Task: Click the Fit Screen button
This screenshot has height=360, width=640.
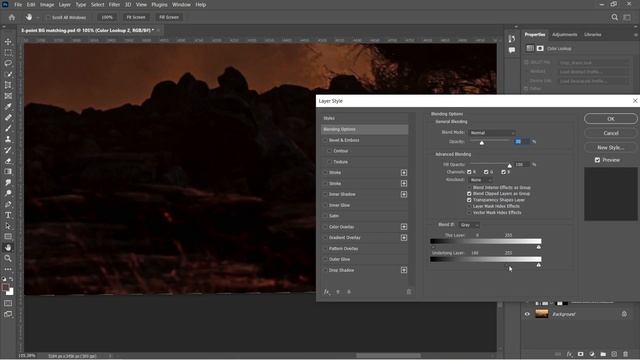Action: click(x=136, y=17)
